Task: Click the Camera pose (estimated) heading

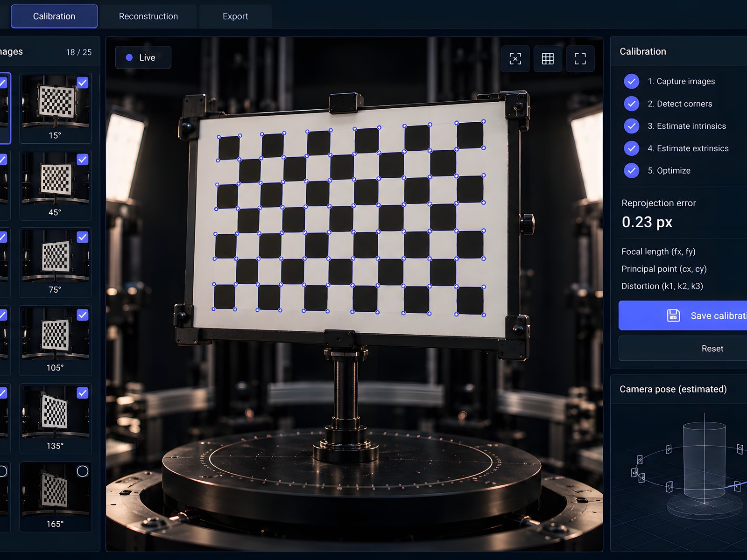Action: (x=673, y=389)
